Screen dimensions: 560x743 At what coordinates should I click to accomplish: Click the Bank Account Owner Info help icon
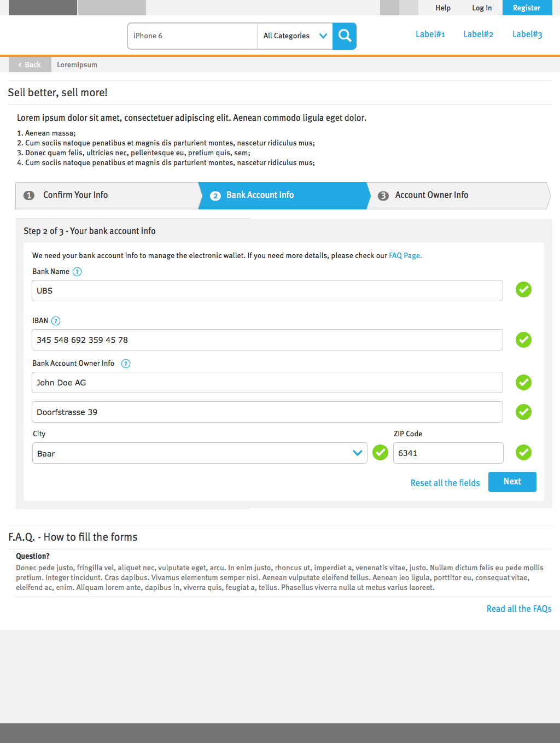coord(126,364)
